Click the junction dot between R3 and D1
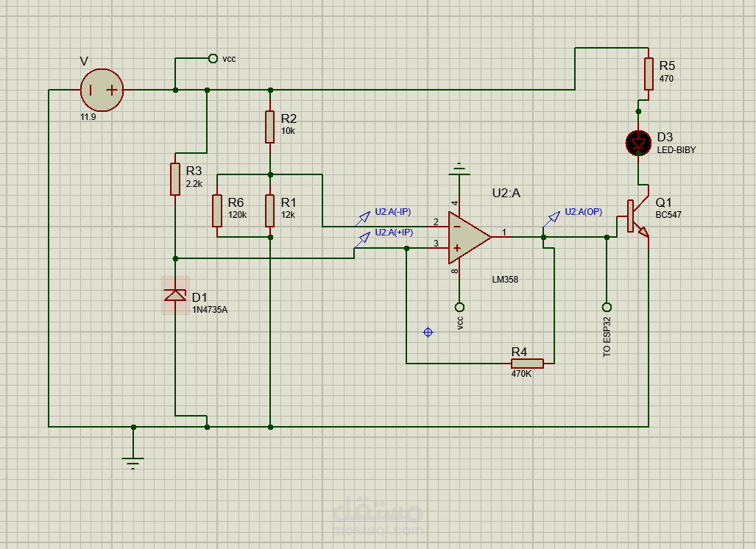Image resolution: width=756 pixels, height=549 pixels. coord(175,259)
